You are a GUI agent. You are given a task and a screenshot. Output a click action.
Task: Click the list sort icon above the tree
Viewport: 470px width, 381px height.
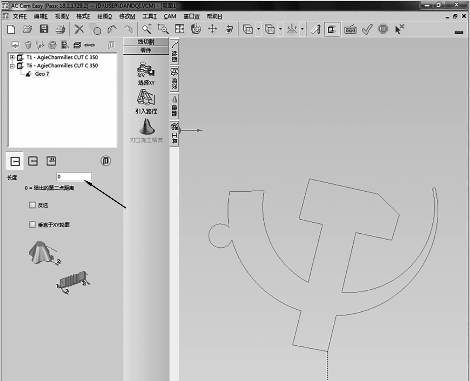point(65,45)
